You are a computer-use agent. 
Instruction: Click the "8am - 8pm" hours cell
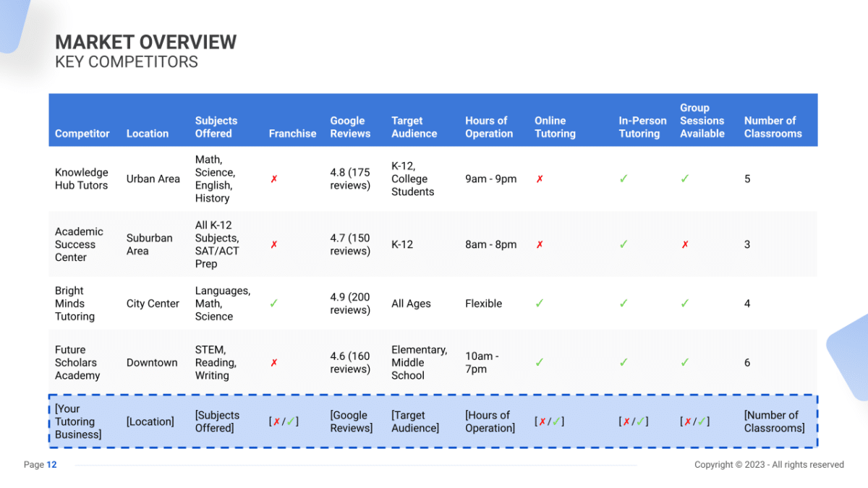[491, 245]
